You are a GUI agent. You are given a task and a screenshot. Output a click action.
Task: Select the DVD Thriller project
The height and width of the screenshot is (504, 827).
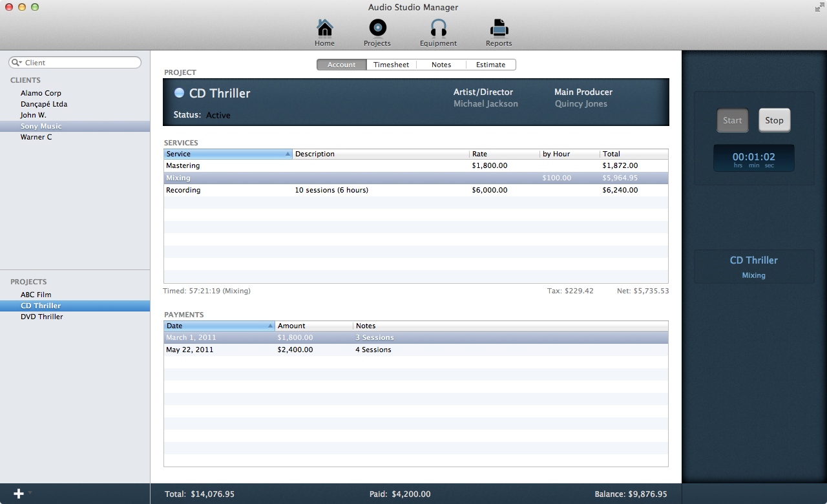pyautogui.click(x=41, y=317)
